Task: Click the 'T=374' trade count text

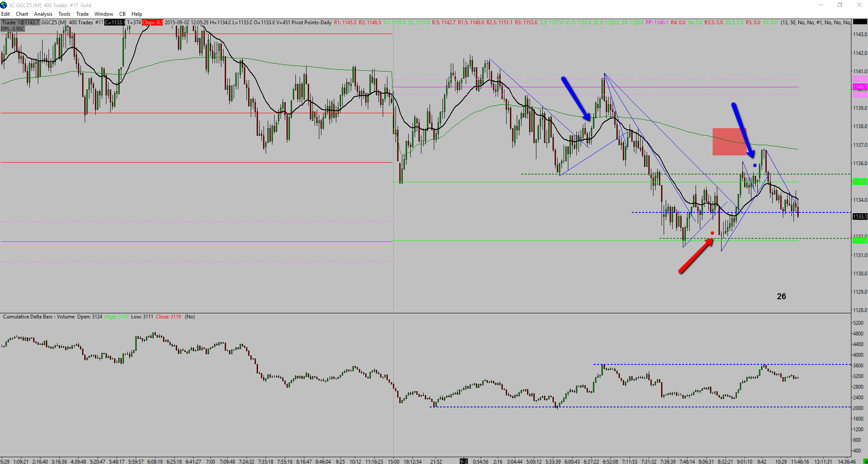Action: (134, 23)
